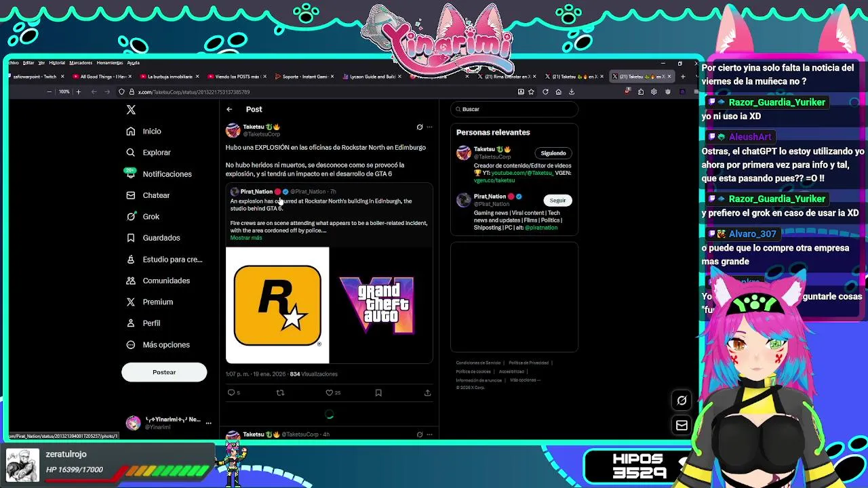The height and width of the screenshot is (488, 868).
Task: Open the browser new tab button
Action: click(682, 77)
